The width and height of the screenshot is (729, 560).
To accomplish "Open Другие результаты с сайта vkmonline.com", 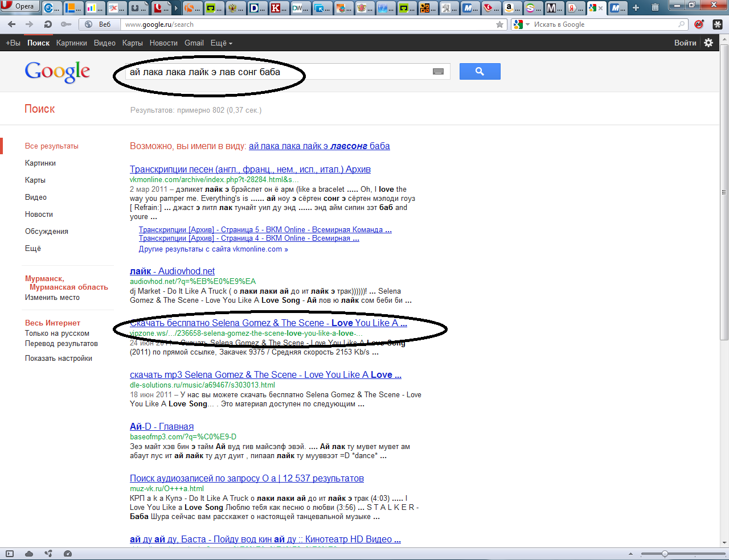I will point(214,249).
